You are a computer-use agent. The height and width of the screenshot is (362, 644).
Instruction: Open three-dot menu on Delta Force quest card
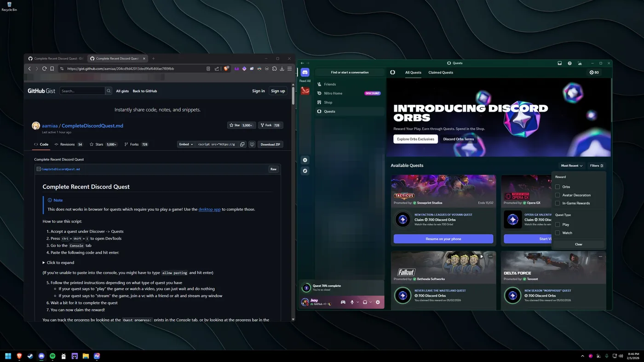point(600,256)
